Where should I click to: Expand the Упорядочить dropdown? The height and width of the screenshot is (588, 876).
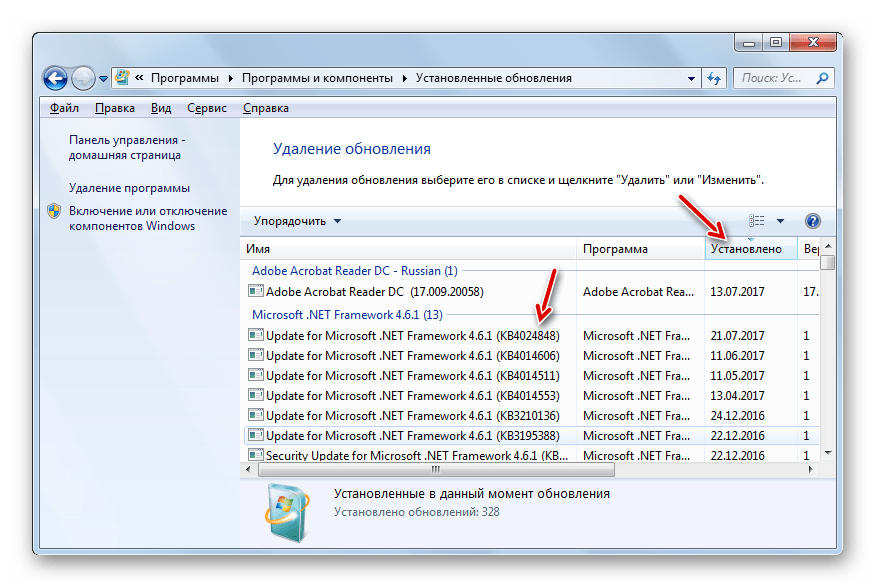[x=297, y=221]
